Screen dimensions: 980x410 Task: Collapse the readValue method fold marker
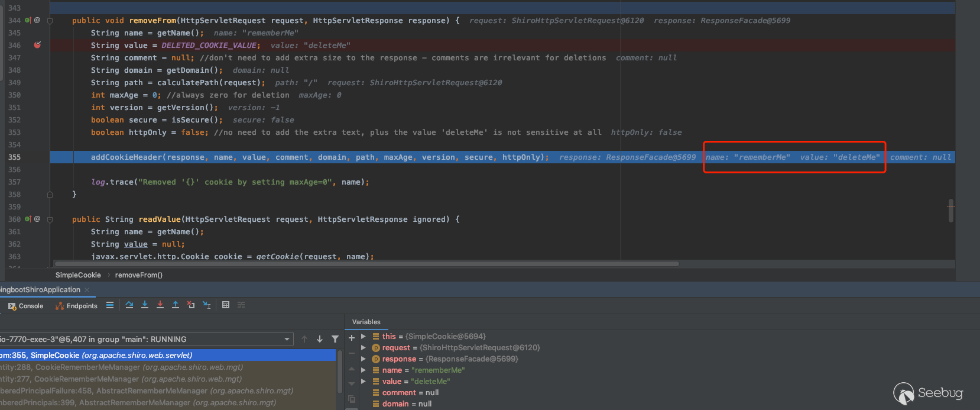pos(50,219)
